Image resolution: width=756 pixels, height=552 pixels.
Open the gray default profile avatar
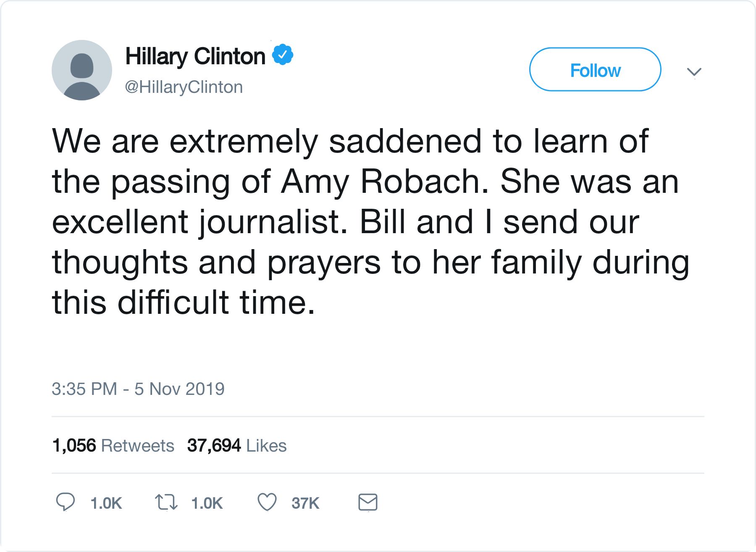(x=82, y=70)
